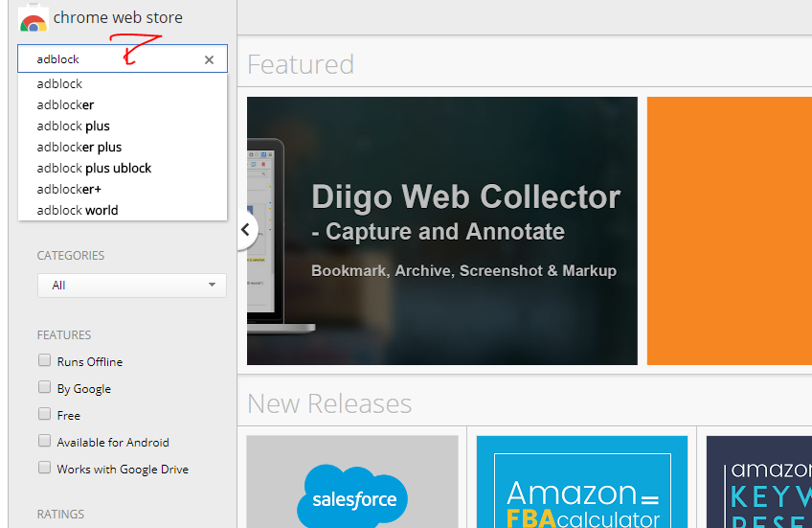The image size is (812, 528).
Task: Select the 'adblock' suggestion
Action: (x=123, y=84)
